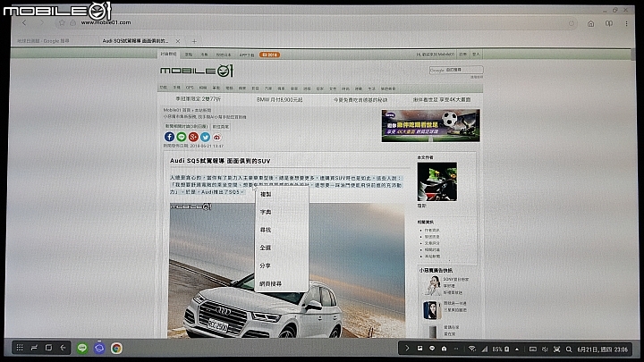Click the screen capture icon

point(556,349)
